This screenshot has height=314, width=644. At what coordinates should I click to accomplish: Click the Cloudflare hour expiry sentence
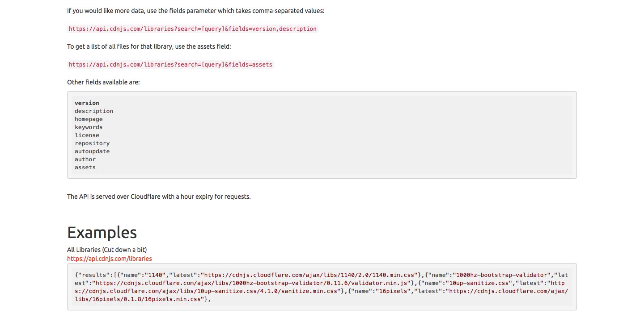point(159,197)
